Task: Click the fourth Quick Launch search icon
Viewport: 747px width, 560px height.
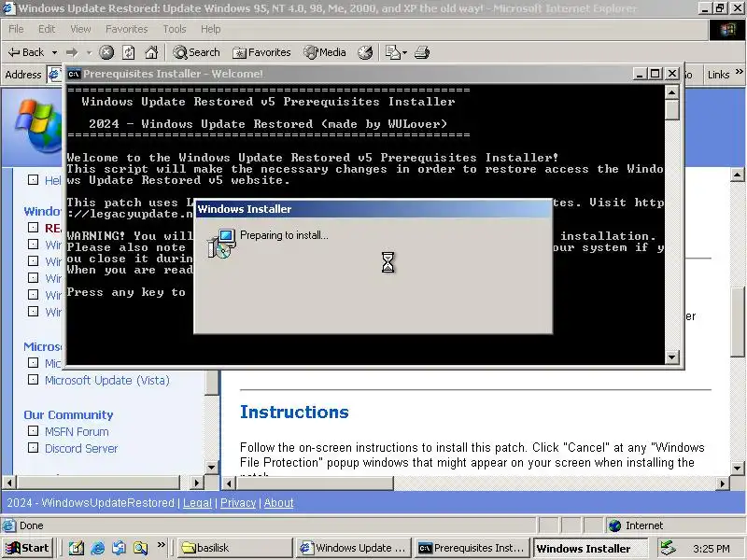Action: (x=140, y=549)
